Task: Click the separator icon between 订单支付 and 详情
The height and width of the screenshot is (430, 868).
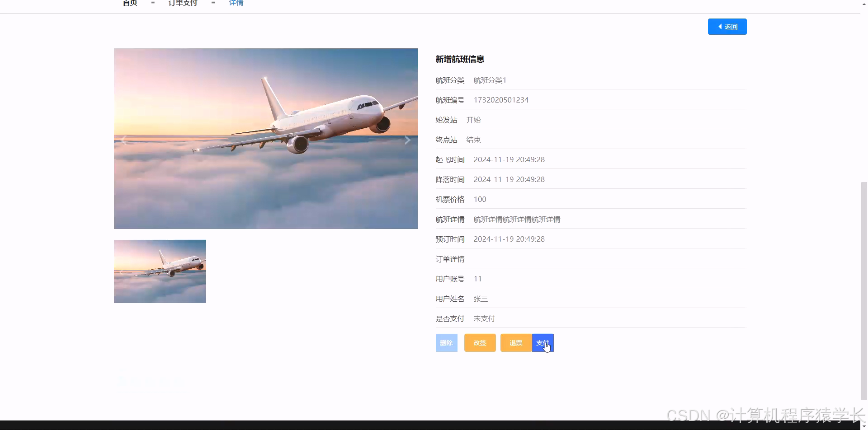Action: coord(213,2)
